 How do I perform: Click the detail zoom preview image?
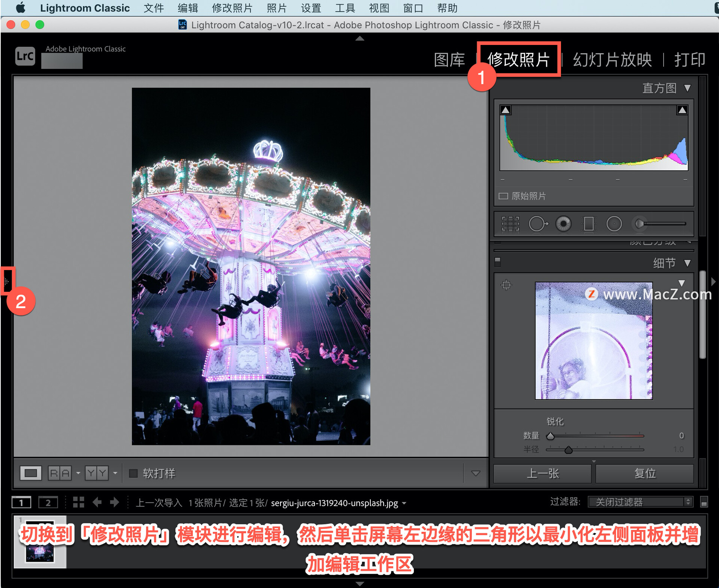[594, 341]
